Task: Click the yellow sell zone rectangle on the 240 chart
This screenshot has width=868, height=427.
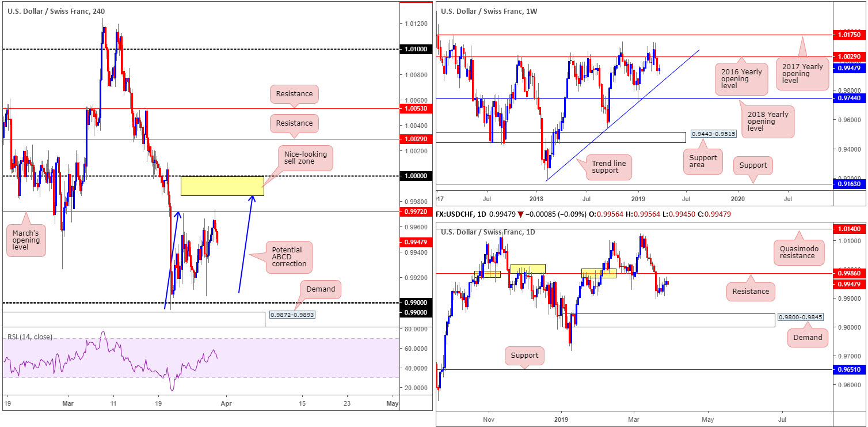Action: [x=222, y=186]
